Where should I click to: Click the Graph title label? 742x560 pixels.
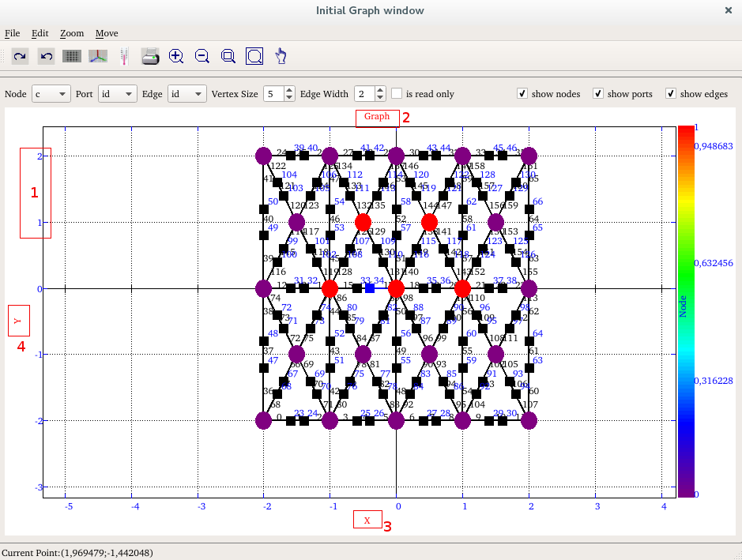(377, 117)
